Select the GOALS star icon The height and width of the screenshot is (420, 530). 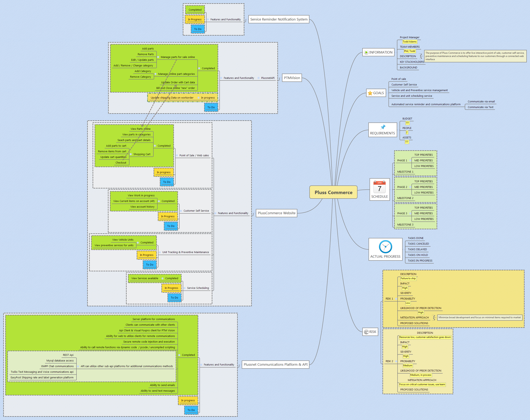pos(370,93)
